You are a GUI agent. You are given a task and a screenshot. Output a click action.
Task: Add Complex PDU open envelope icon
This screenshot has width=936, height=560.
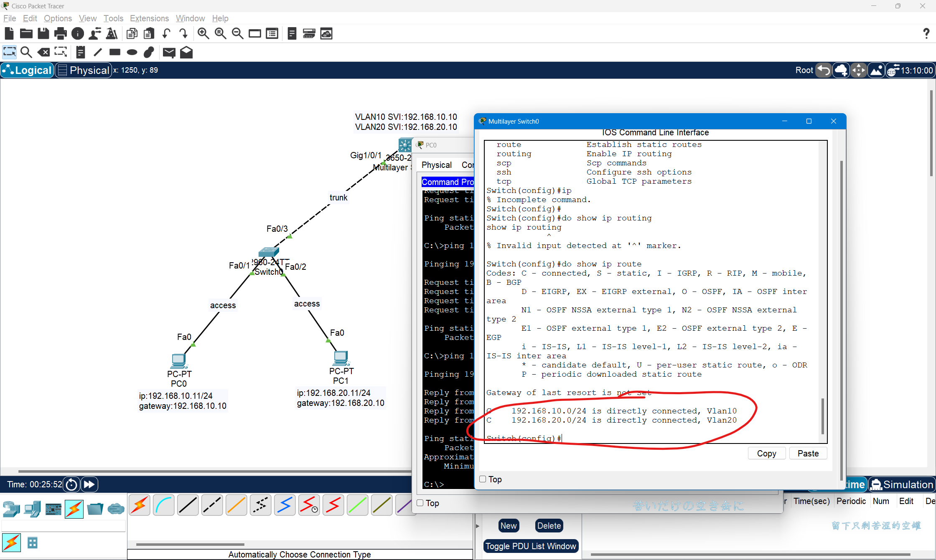point(186,52)
